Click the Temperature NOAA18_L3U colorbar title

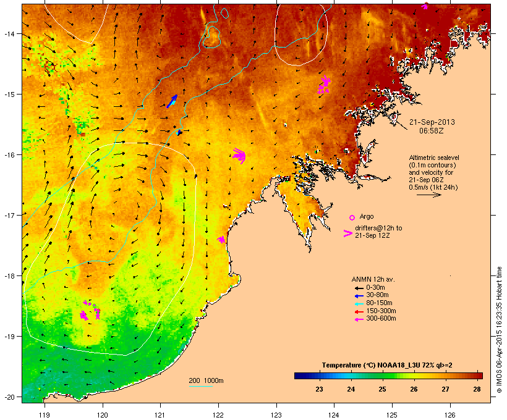(x=387, y=366)
